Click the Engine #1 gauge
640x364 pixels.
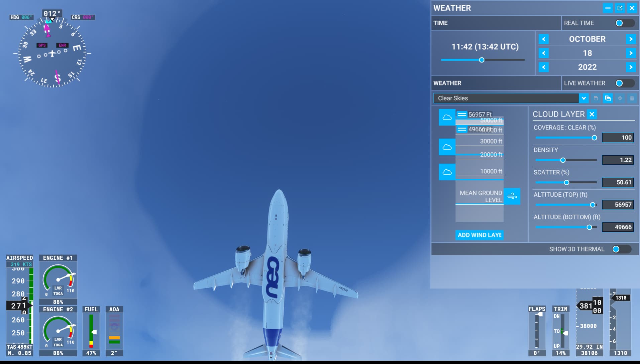(58, 280)
